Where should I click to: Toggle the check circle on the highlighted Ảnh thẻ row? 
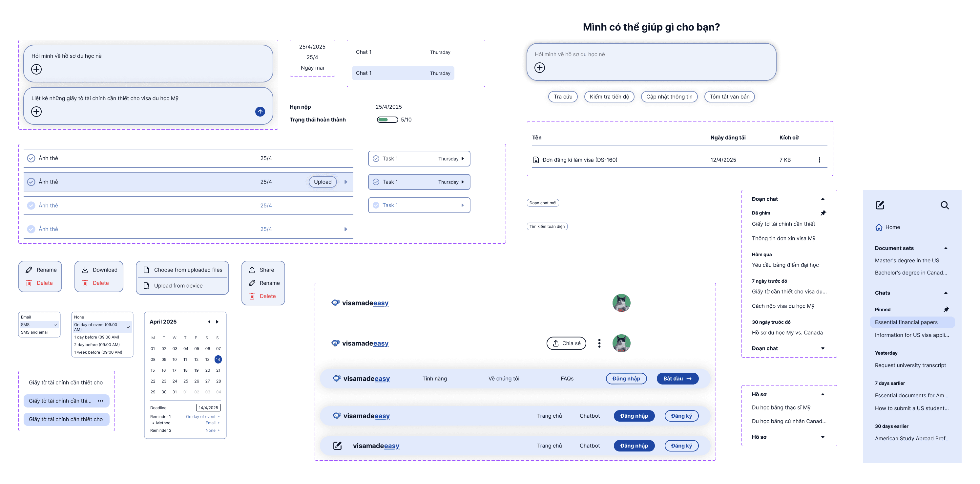coord(31,182)
